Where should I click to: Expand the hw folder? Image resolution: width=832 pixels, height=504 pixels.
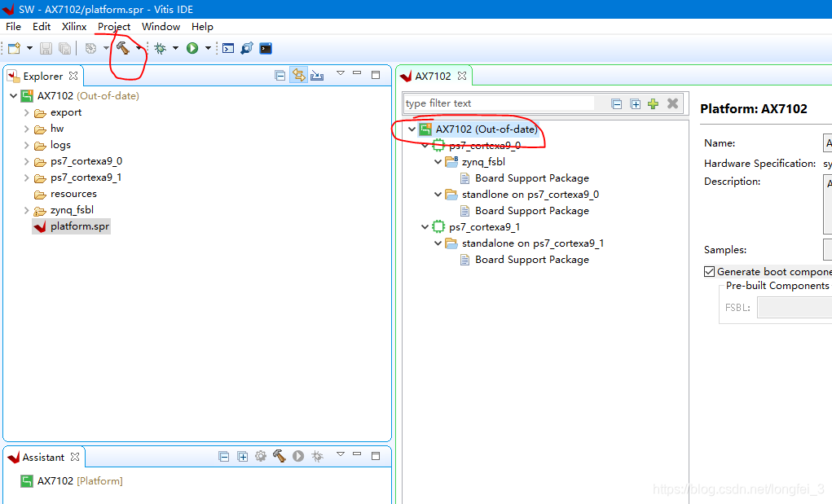click(26, 129)
